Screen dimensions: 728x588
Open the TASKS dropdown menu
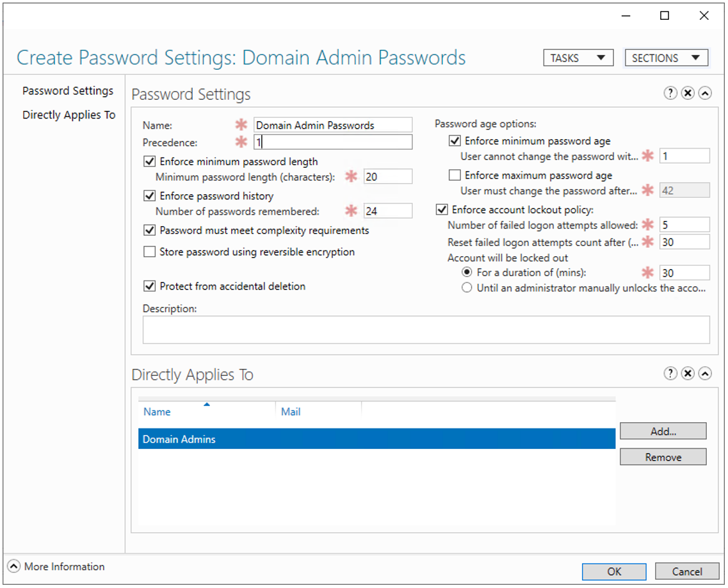tap(578, 58)
